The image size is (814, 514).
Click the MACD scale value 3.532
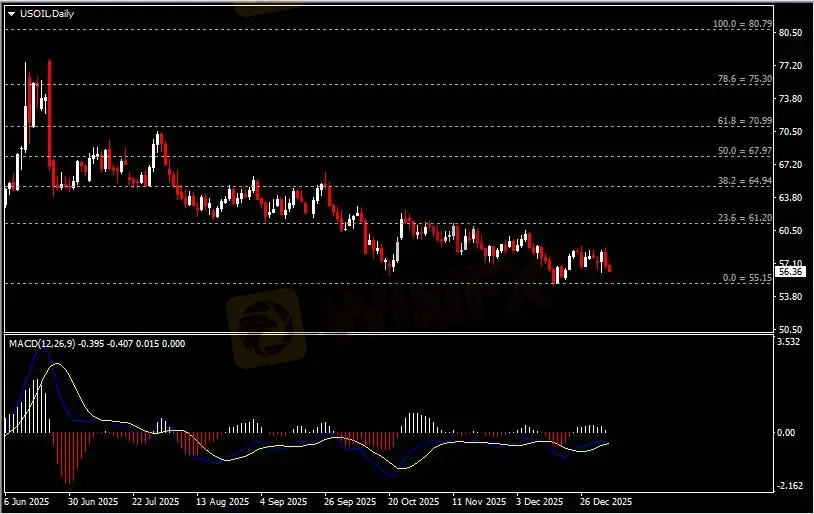pos(789,342)
